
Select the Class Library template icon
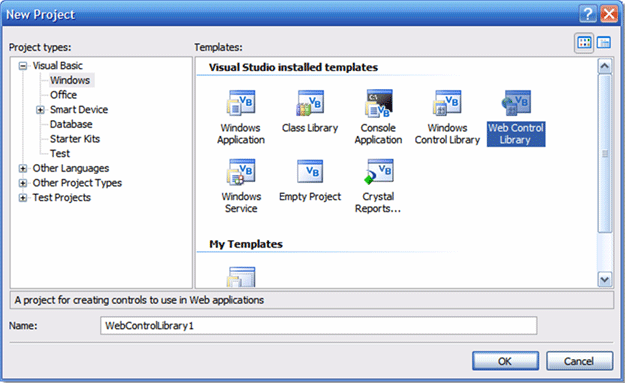310,103
